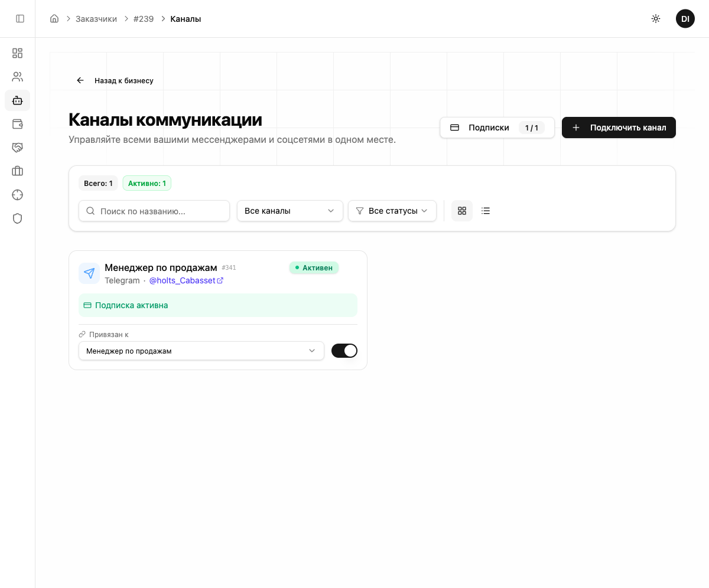Click the Подключить канал button
The width and height of the screenshot is (709, 588).
tap(619, 128)
